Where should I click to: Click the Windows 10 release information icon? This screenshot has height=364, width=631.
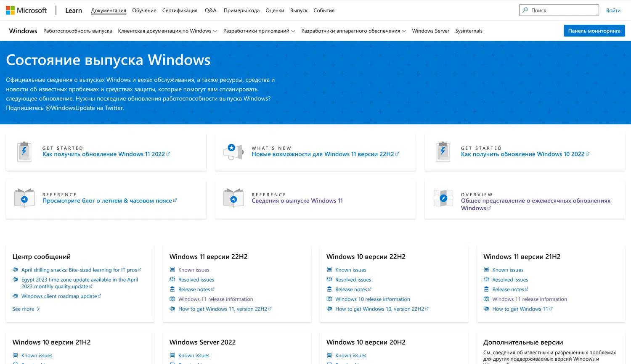point(329,299)
